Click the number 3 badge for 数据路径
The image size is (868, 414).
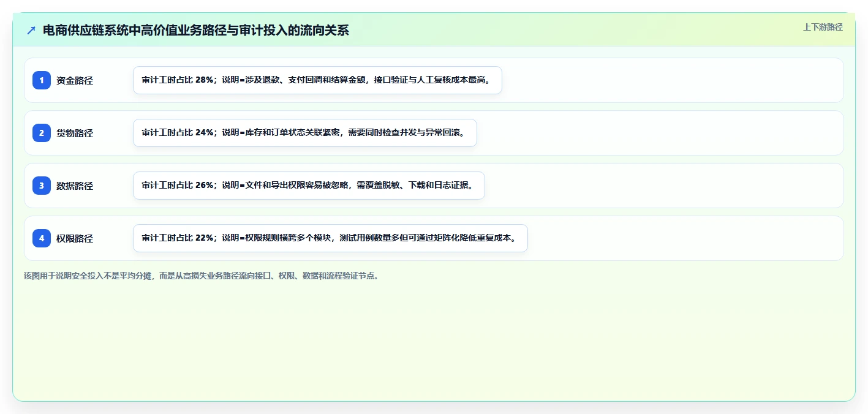[42, 186]
